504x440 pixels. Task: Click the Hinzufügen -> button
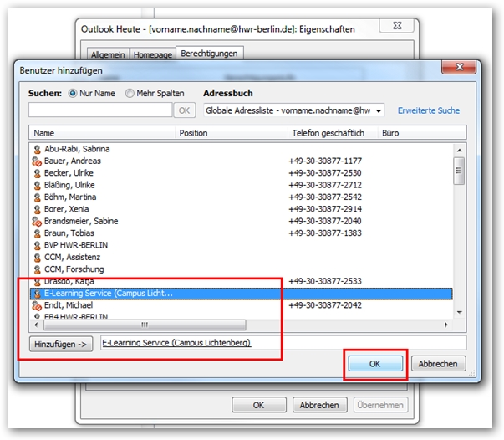pos(61,344)
